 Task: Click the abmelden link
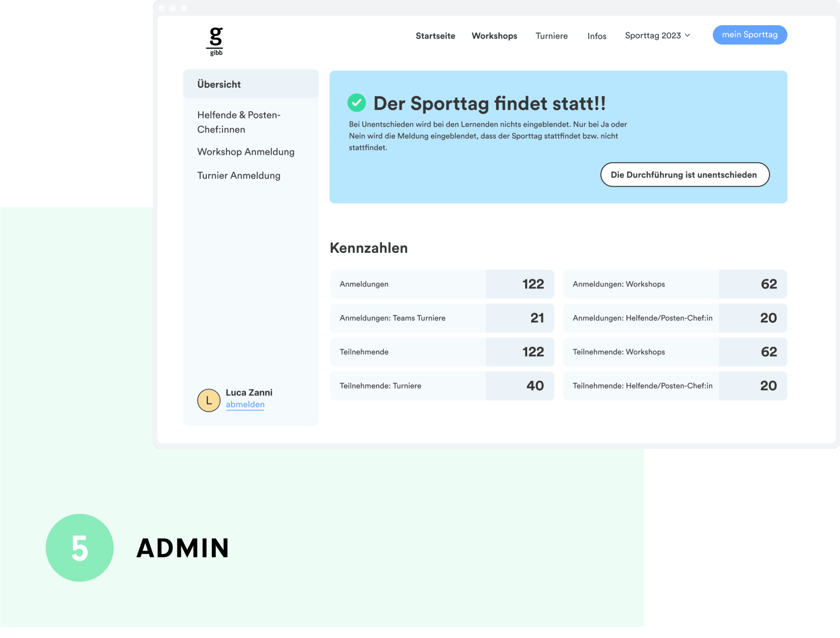tap(245, 404)
